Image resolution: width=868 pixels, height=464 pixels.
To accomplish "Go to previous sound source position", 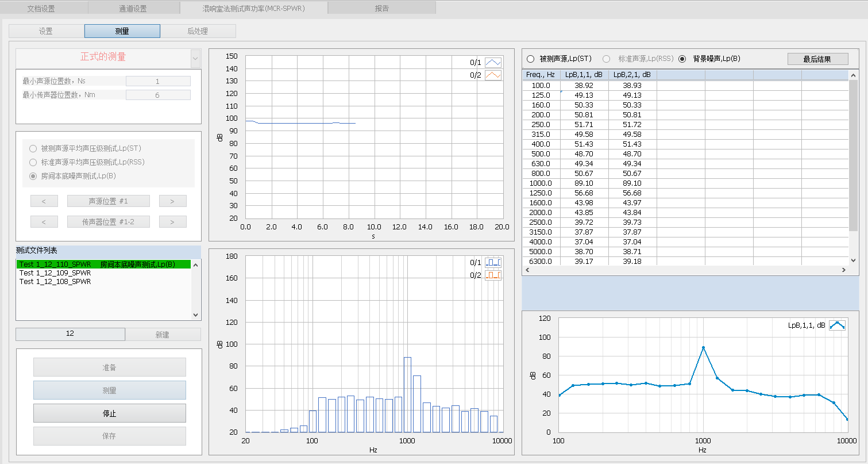I will (44, 201).
